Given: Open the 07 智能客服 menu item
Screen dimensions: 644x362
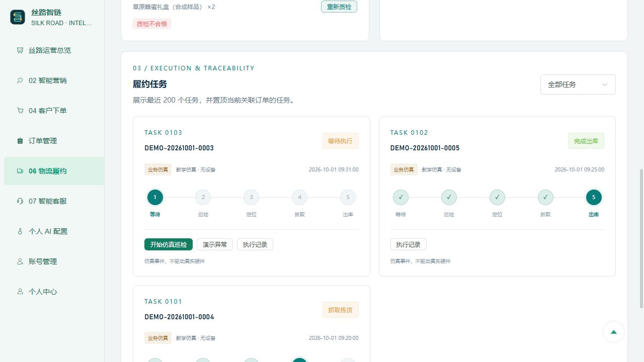Looking at the screenshot, I should (54, 201).
